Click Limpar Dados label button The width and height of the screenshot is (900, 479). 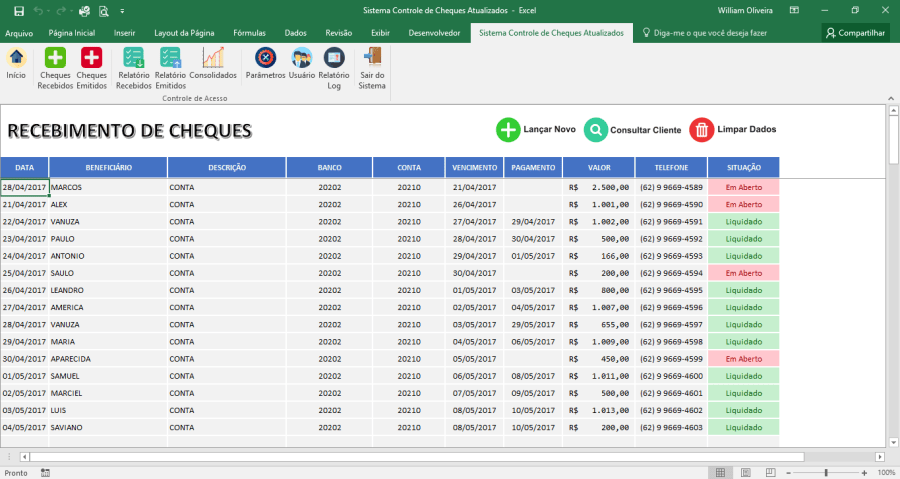pyautogui.click(x=747, y=130)
